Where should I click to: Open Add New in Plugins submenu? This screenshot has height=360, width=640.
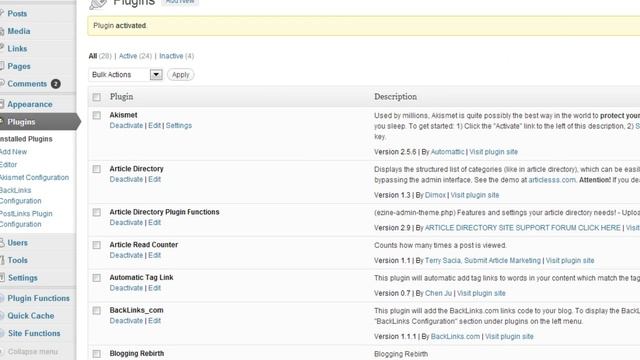coord(13,152)
